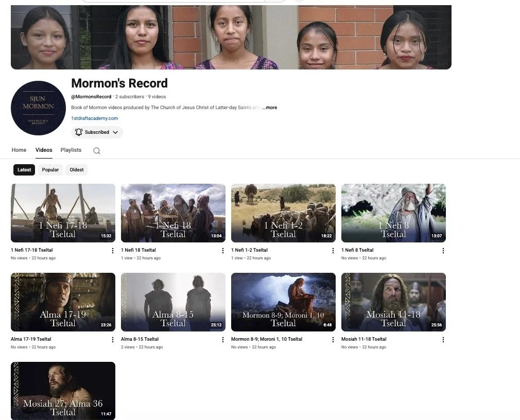Click the channel banner image
This screenshot has height=420, width=520.
(231, 37)
